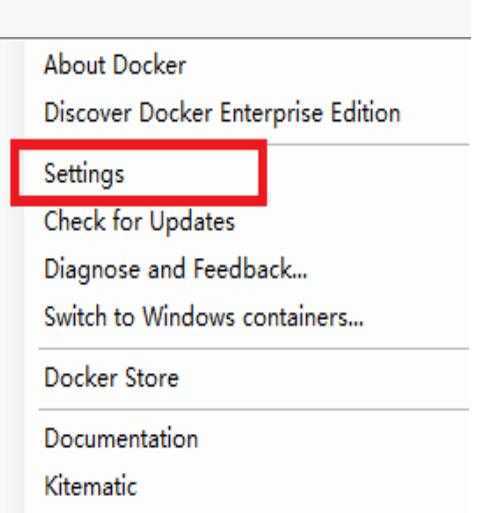Switch Docker to Windows containers mode
The image size is (486, 513).
coord(204,317)
